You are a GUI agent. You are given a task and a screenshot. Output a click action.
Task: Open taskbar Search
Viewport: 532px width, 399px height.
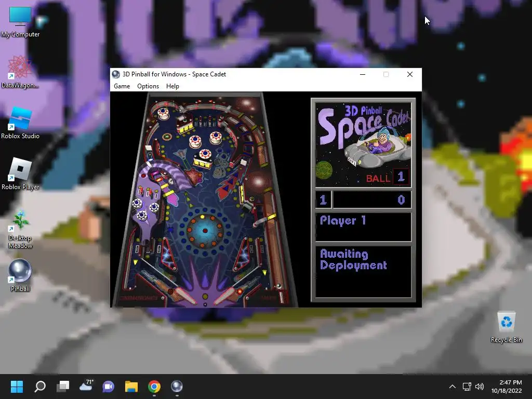39,387
